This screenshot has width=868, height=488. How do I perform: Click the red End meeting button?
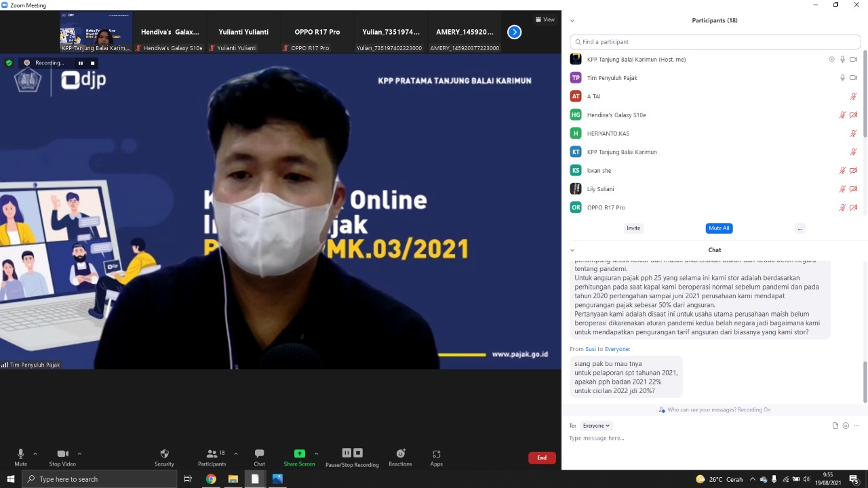542,458
